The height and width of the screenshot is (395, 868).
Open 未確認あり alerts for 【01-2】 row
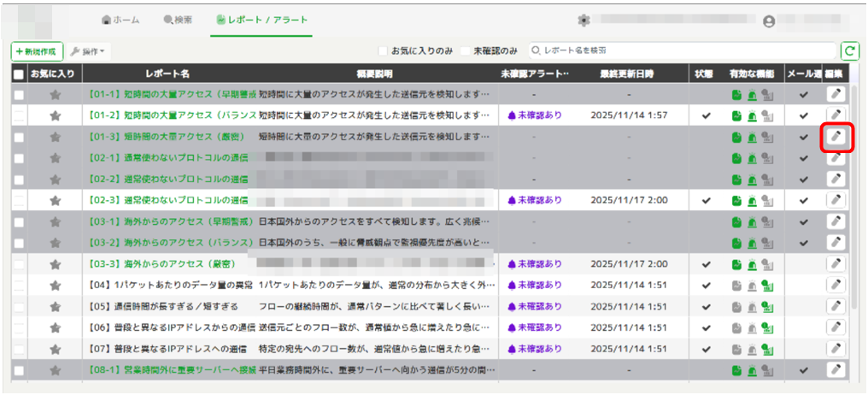[x=535, y=115]
